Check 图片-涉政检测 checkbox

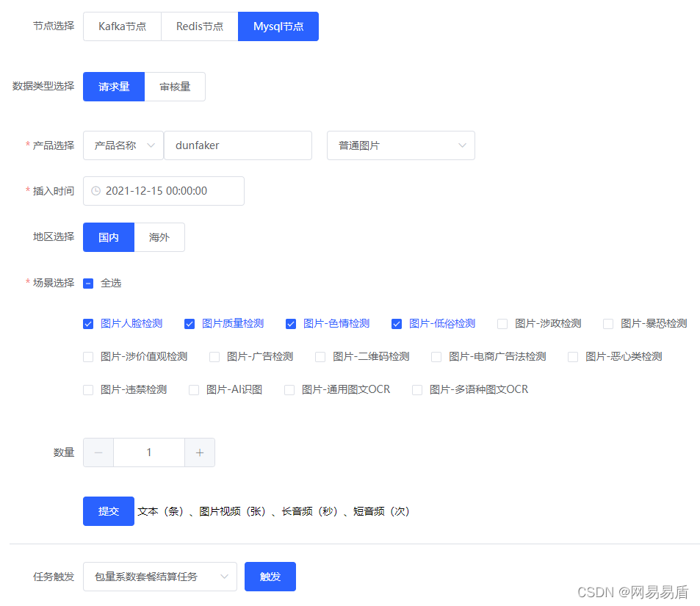tap(502, 324)
